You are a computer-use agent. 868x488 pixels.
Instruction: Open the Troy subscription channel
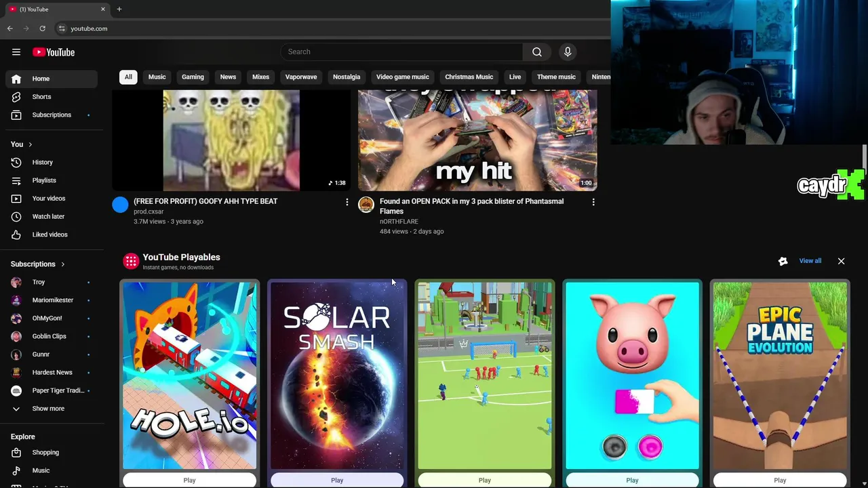pyautogui.click(x=52, y=282)
